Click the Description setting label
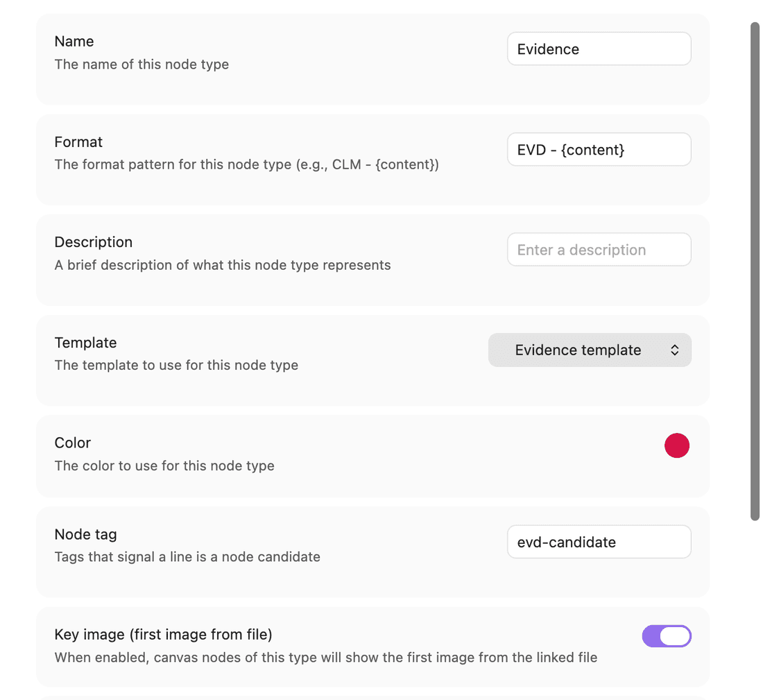Viewport: 763px width, 700px height. [94, 242]
